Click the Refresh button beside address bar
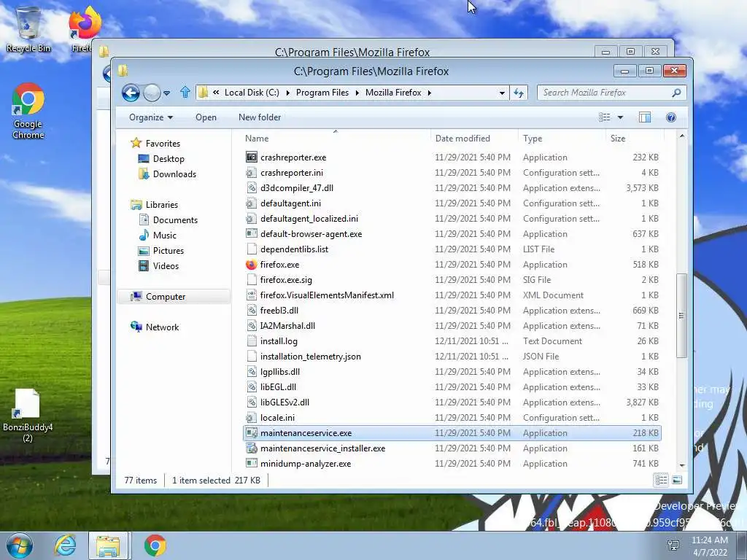 519,93
